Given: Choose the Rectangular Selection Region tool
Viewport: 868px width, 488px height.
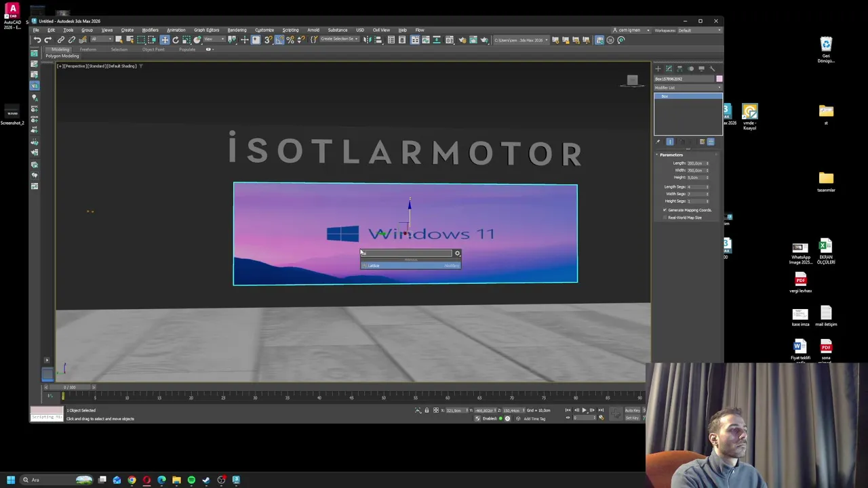Looking at the screenshot, I should coord(141,39).
